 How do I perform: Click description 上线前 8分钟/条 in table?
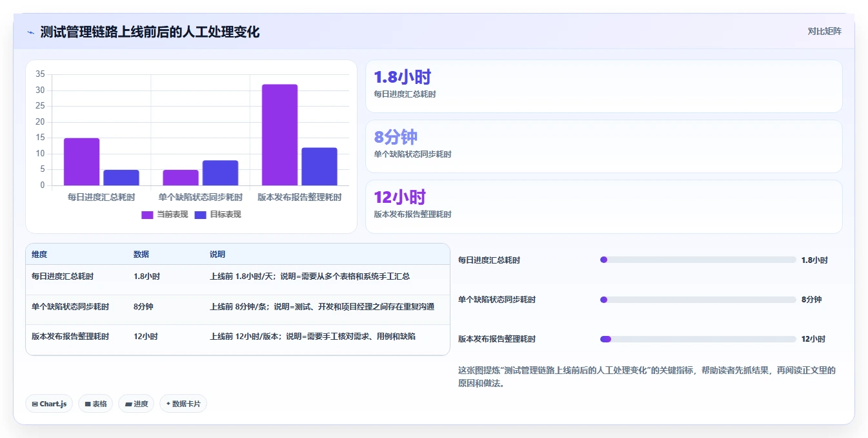pos(322,307)
